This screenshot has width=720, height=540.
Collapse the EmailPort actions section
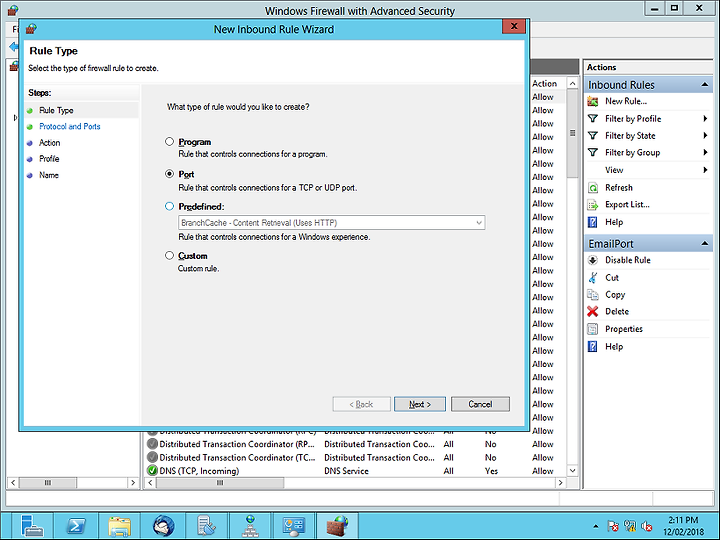704,243
